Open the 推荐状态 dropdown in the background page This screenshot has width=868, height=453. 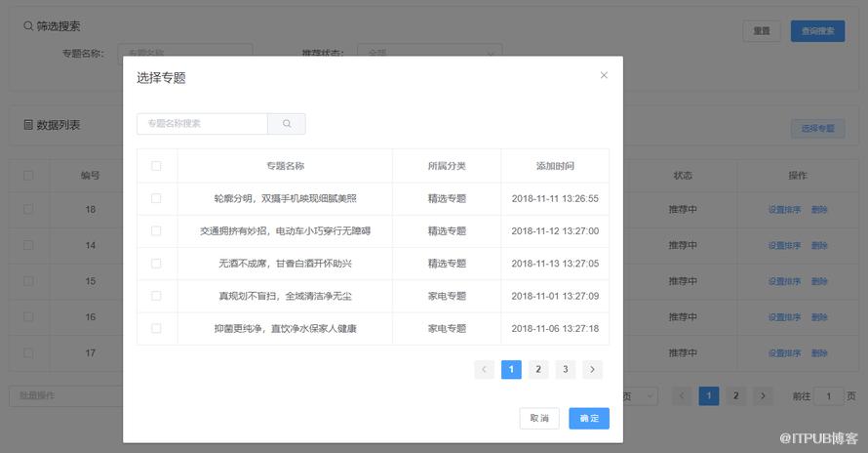point(429,52)
